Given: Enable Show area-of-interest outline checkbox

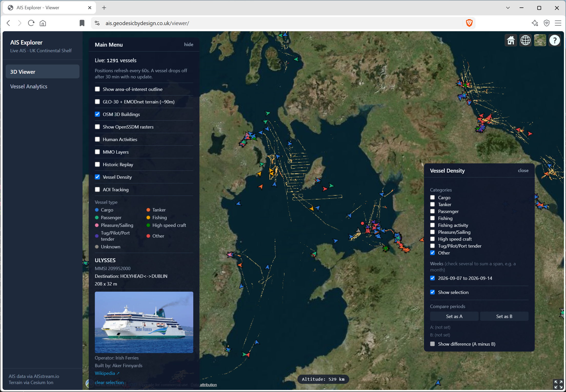Looking at the screenshot, I should (x=97, y=89).
